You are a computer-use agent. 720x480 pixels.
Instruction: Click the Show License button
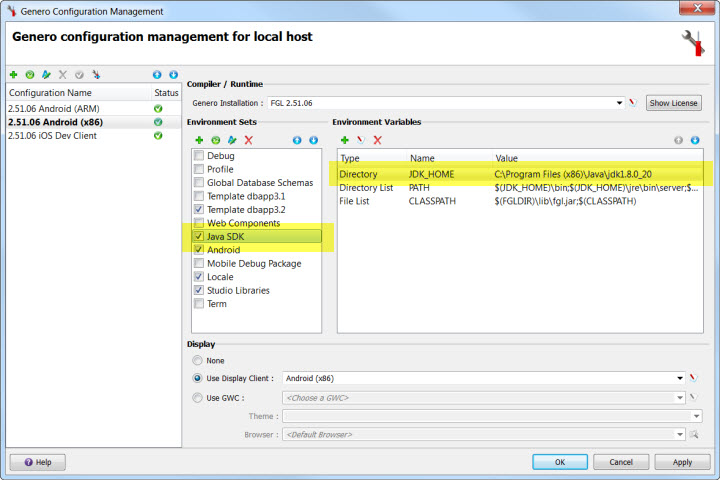(674, 103)
